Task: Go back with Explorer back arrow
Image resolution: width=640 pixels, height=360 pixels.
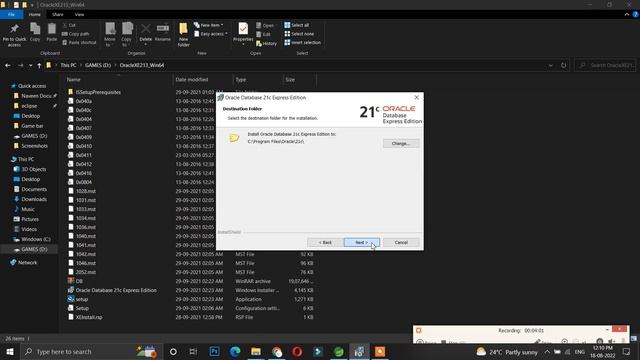Action: [8, 65]
